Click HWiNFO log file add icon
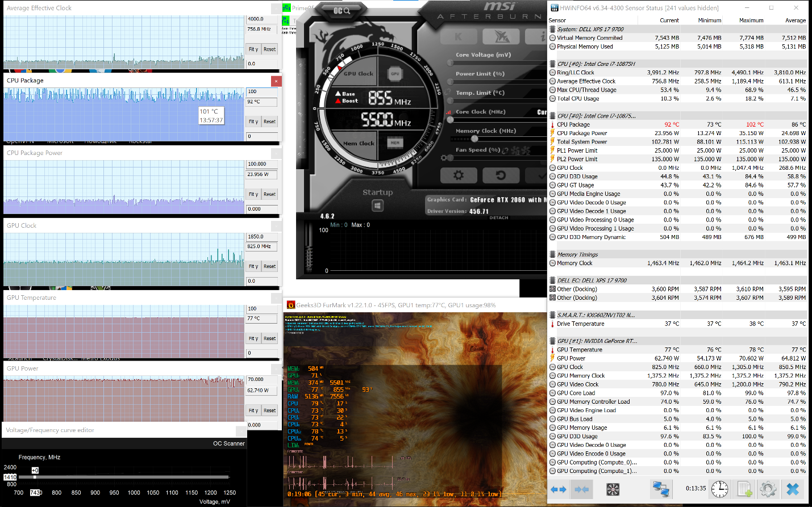 click(744, 489)
